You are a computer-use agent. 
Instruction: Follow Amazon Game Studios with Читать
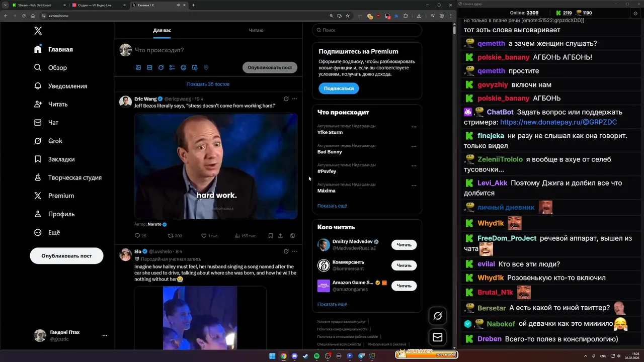coord(404,286)
